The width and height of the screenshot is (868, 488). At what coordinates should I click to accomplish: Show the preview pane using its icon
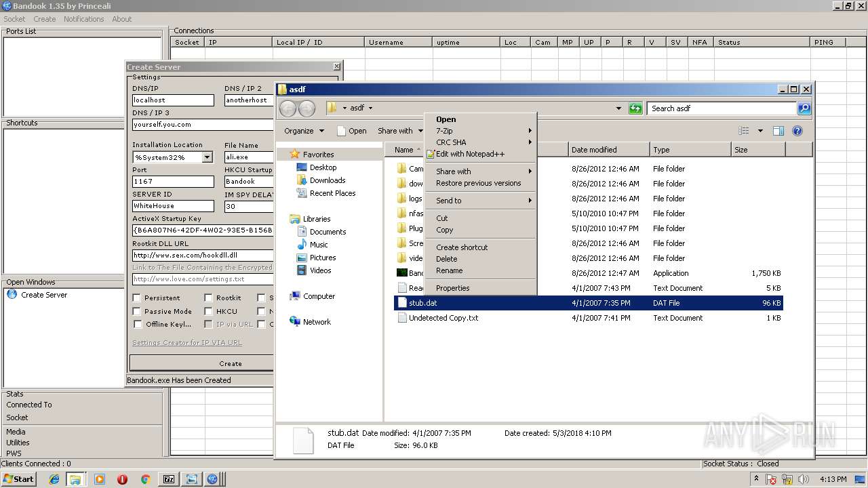(x=778, y=131)
